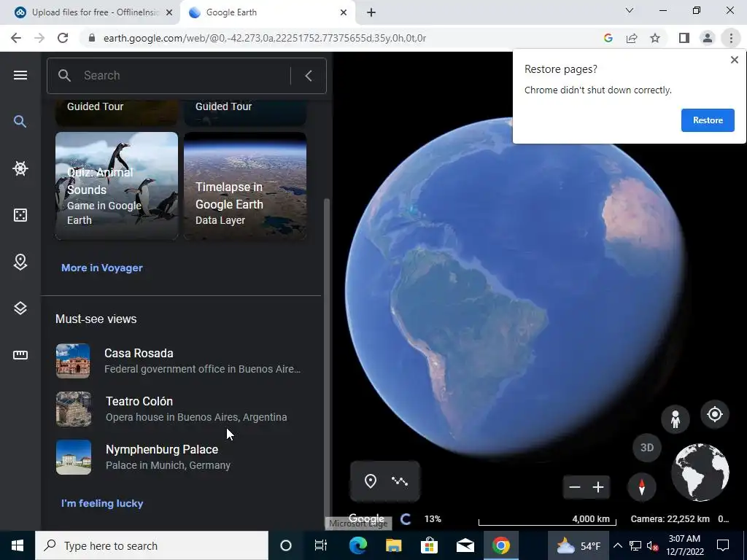This screenshot has width=747, height=560.
Task: Open Map Style layers icon
Action: (20, 308)
